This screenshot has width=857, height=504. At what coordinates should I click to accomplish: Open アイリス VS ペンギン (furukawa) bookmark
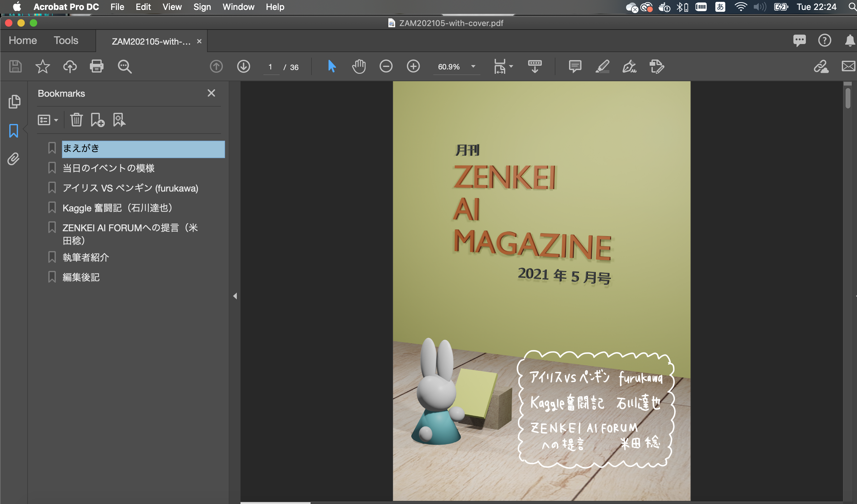point(130,188)
